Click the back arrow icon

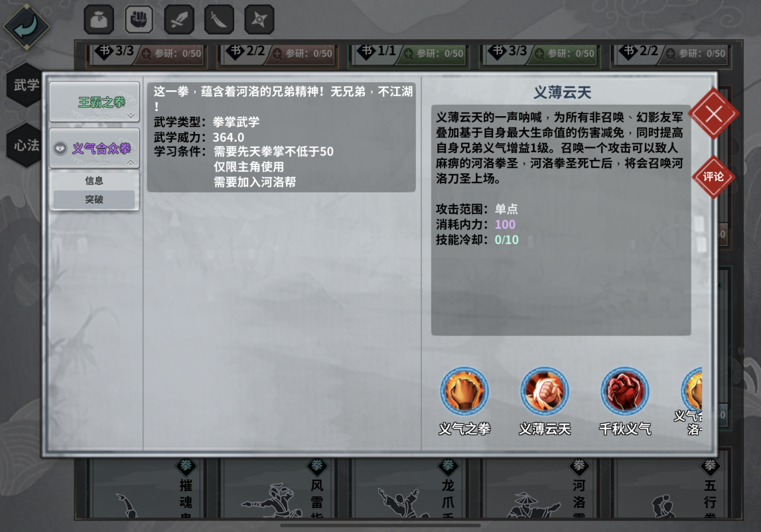point(27,27)
